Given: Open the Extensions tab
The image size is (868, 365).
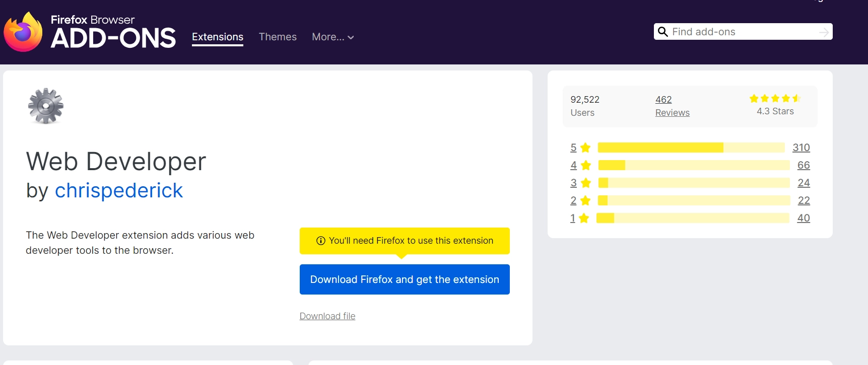Looking at the screenshot, I should pos(218,37).
